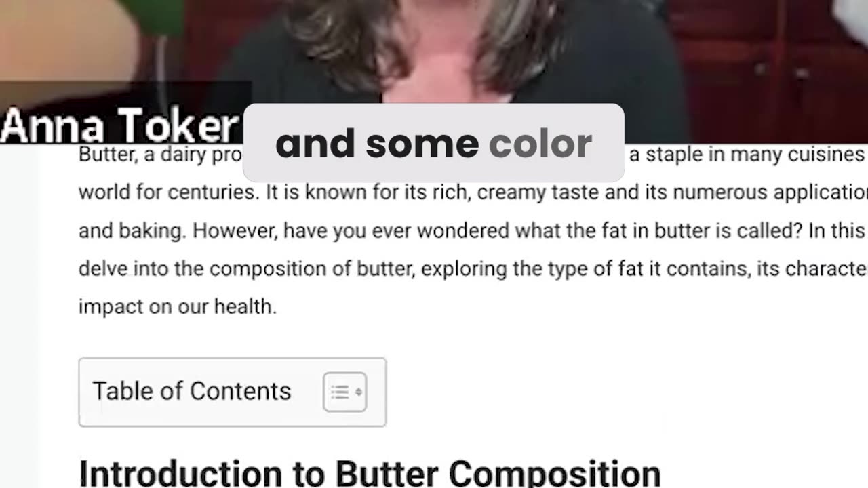Screen dimensions: 868x488
Task: Click the text "Butter, a dairy pro"
Action: pyautogui.click(x=161, y=155)
